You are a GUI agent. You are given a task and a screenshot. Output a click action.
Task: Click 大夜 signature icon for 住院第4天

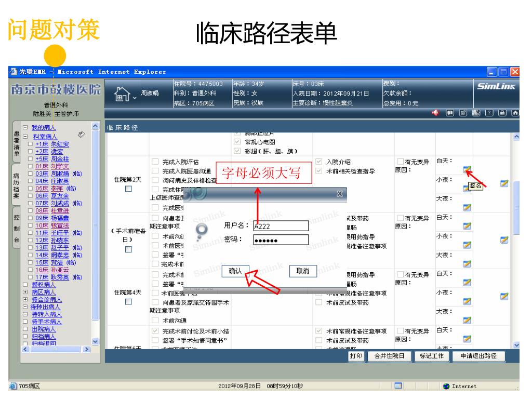pos(467,320)
